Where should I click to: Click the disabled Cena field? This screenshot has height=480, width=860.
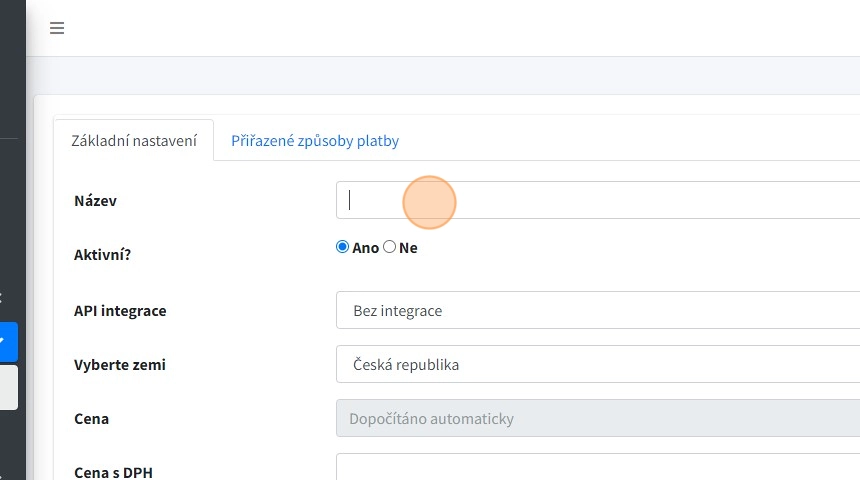[x=598, y=419]
